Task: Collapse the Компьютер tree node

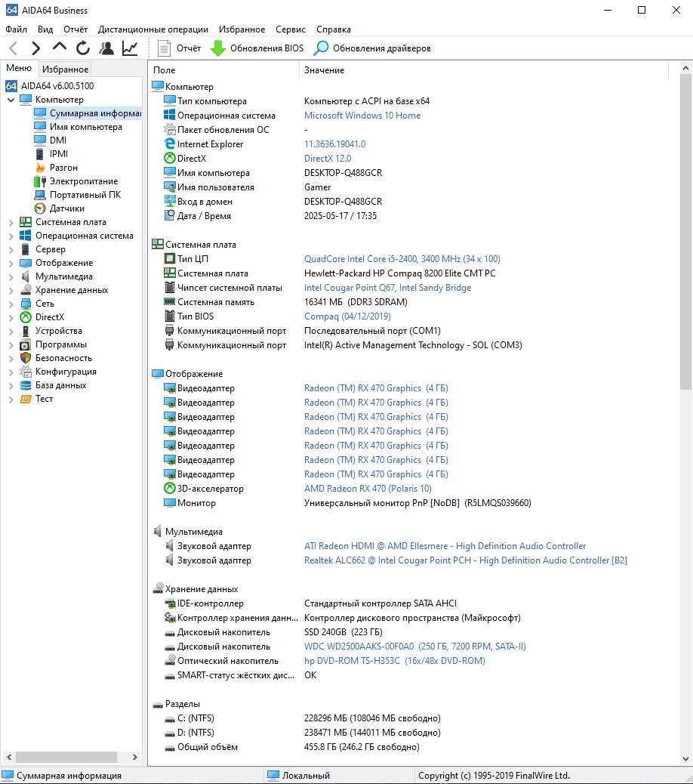Action: pos(11,100)
